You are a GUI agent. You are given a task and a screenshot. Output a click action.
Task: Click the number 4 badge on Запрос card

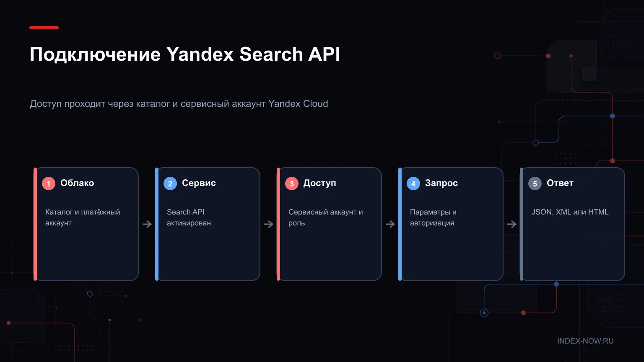(x=413, y=184)
